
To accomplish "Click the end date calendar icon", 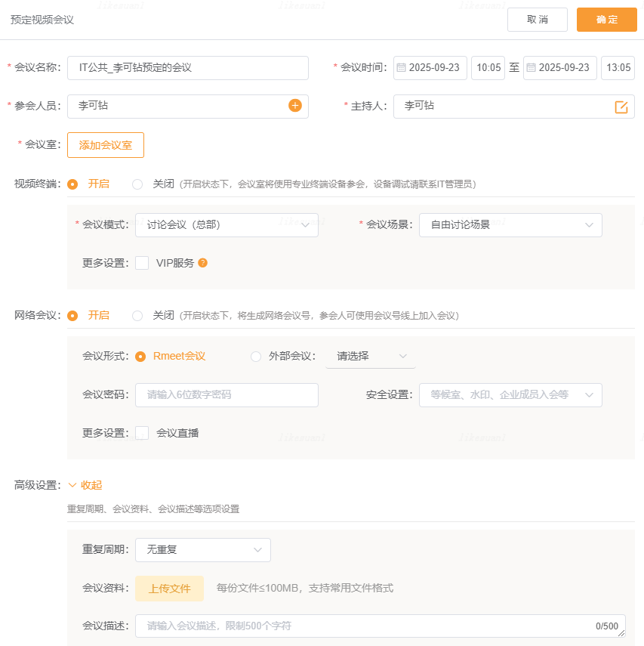I will [x=531, y=67].
